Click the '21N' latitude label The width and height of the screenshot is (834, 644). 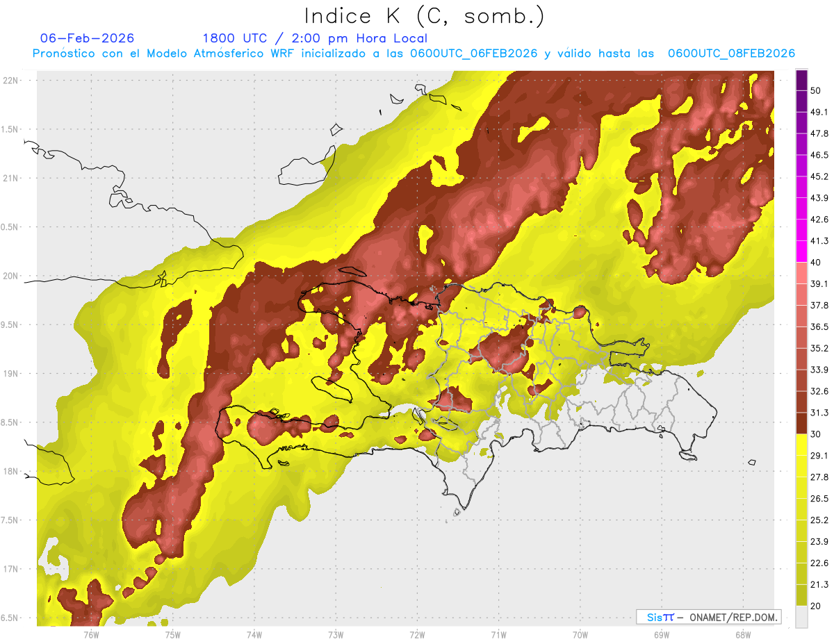tap(10, 178)
